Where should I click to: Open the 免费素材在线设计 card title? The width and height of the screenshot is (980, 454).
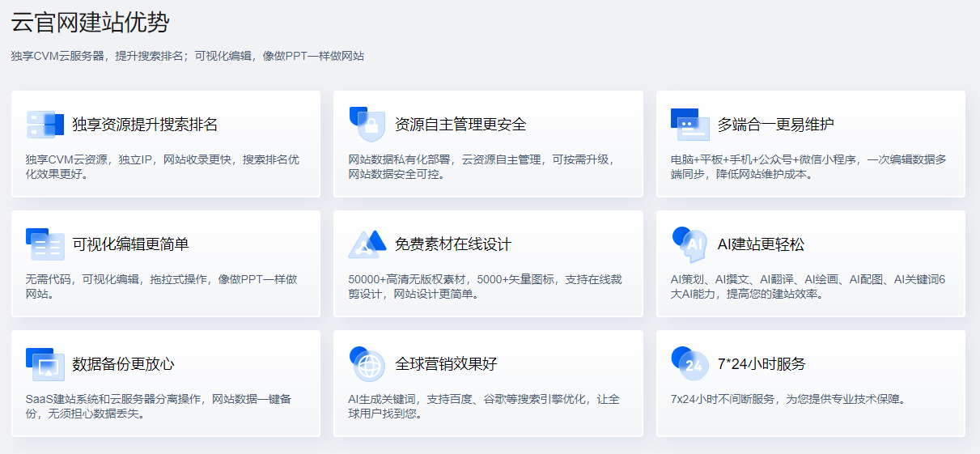(453, 244)
